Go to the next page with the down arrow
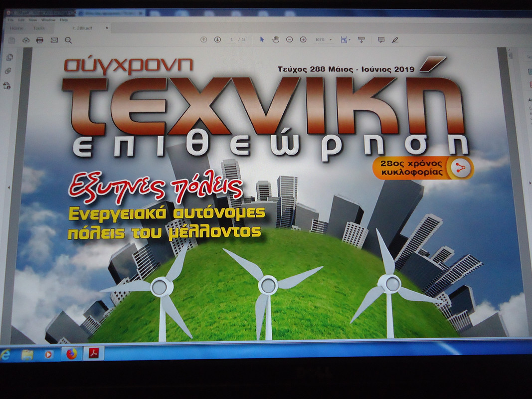Viewport: 532px width, 399px height. click(217, 40)
